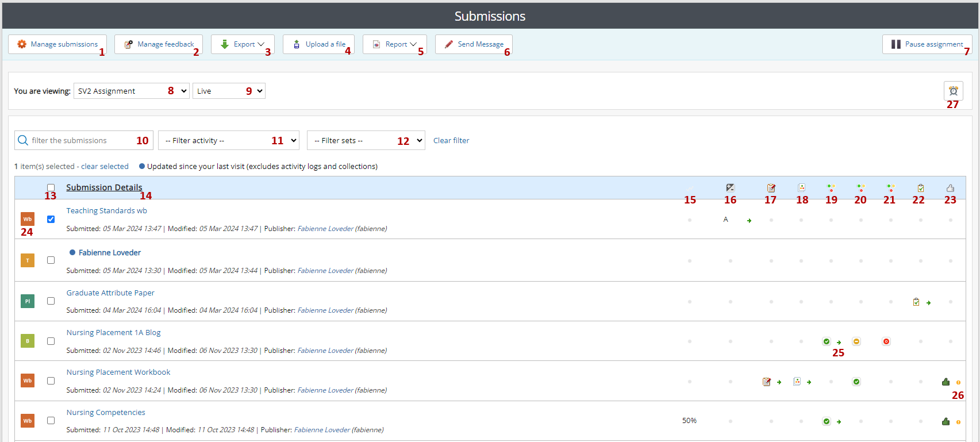Screen dimensions: 980x442
Task: Open the Filter sets dropdown
Action: pyautogui.click(x=366, y=140)
